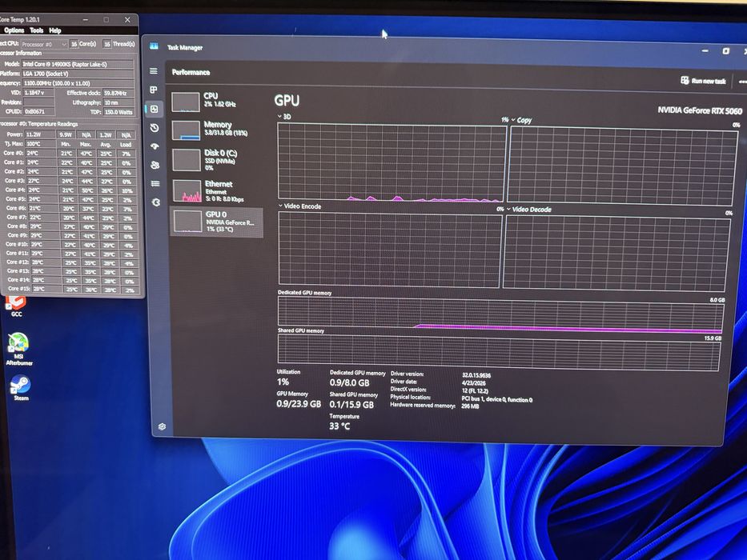The width and height of the screenshot is (747, 560).
Task: Click the Frequency value '1100.00MHz (100.00 x 11.00)'
Action: click(78, 83)
